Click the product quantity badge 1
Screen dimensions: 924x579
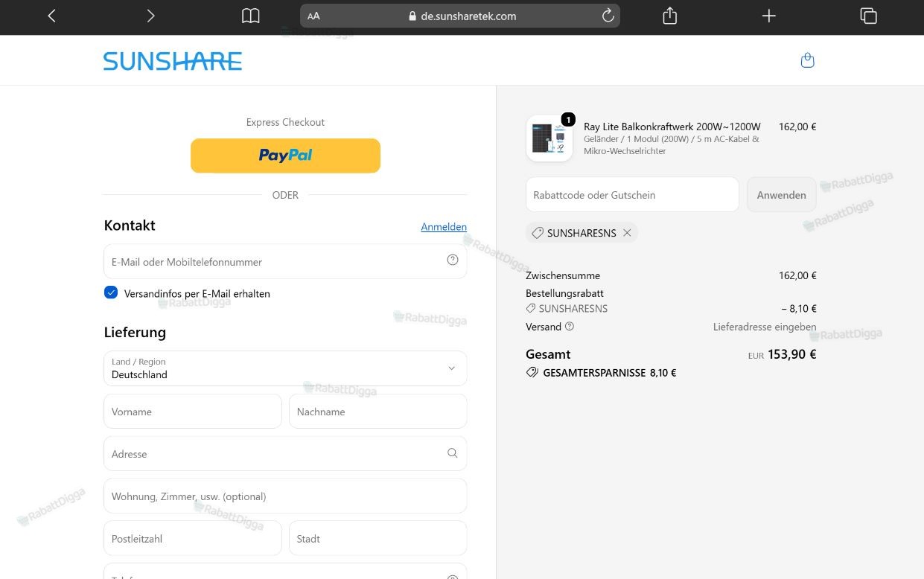pyautogui.click(x=568, y=120)
